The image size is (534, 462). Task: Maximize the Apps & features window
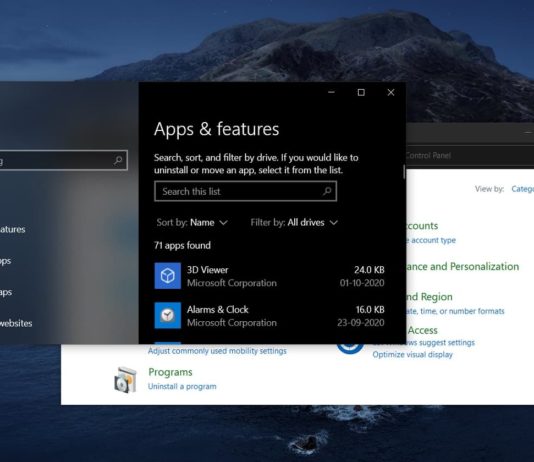[x=361, y=93]
